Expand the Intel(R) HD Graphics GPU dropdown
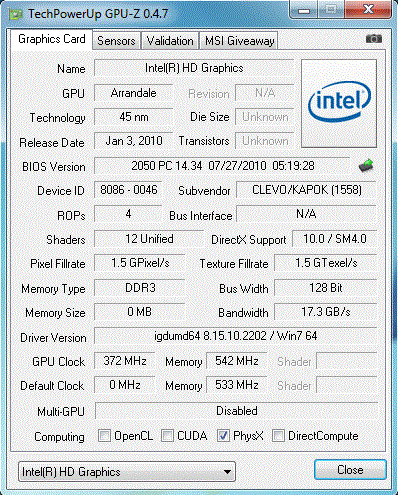Screen dimensions: 398x495 point(127,472)
